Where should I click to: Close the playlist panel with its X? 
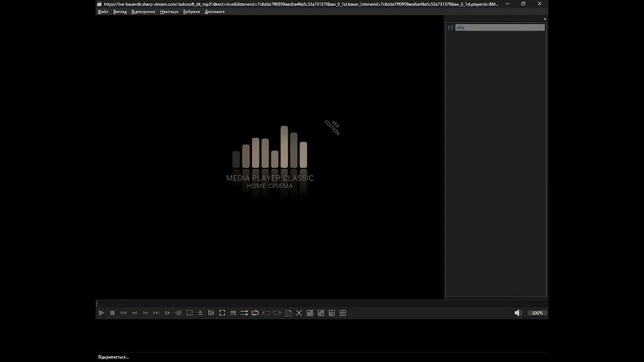pos(545,19)
